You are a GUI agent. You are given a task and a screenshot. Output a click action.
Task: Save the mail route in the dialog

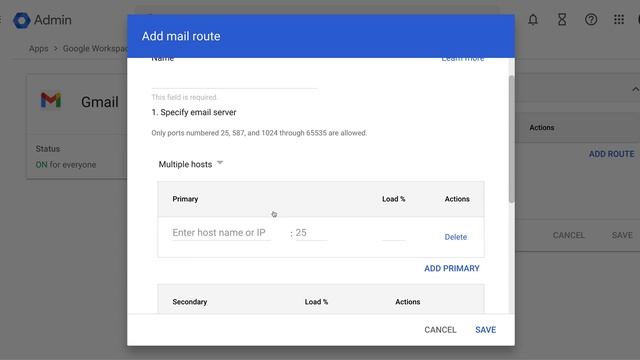(x=485, y=330)
